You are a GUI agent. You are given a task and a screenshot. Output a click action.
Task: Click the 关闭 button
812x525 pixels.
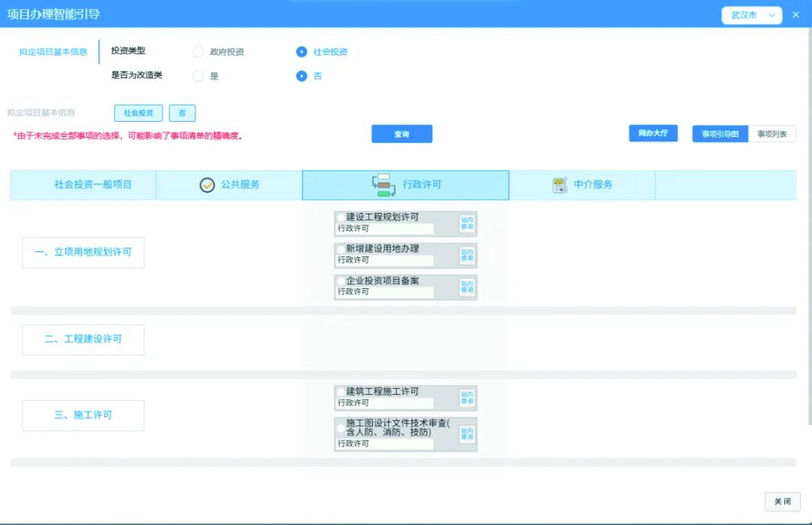782,501
